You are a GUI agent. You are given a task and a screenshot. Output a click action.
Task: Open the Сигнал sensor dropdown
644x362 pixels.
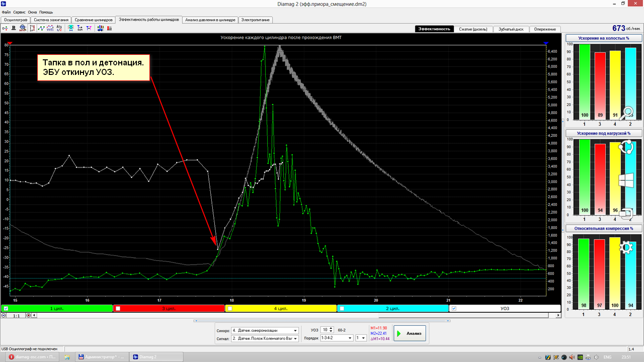pyautogui.click(x=265, y=338)
